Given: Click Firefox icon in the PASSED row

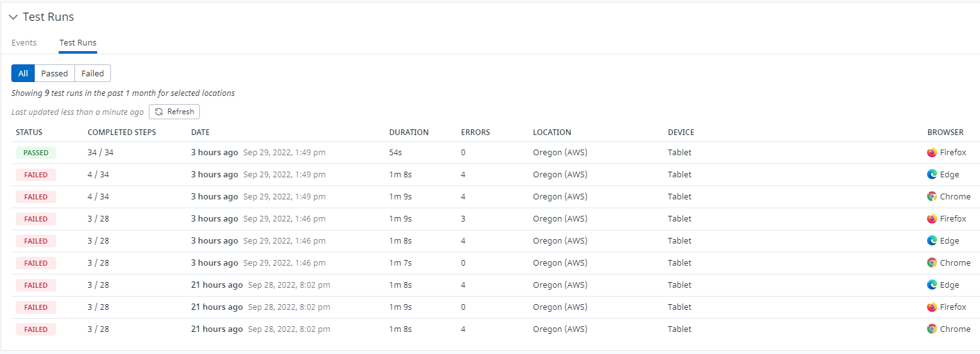Looking at the screenshot, I should [932, 153].
